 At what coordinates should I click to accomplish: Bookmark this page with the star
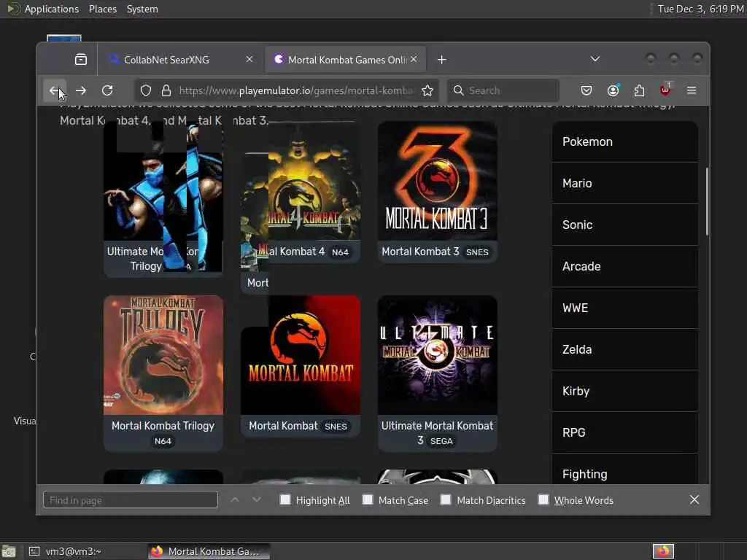(427, 90)
